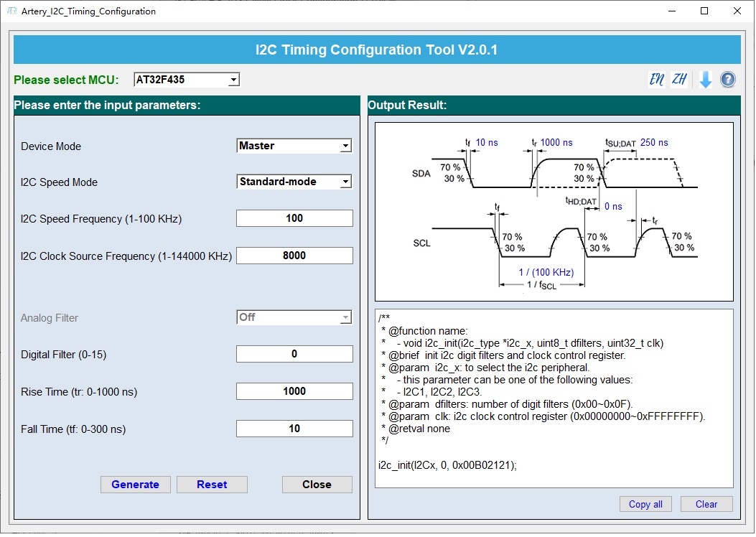Click the 'I2C Timing Configuration Tool V2.0.1' banner

tap(376, 50)
